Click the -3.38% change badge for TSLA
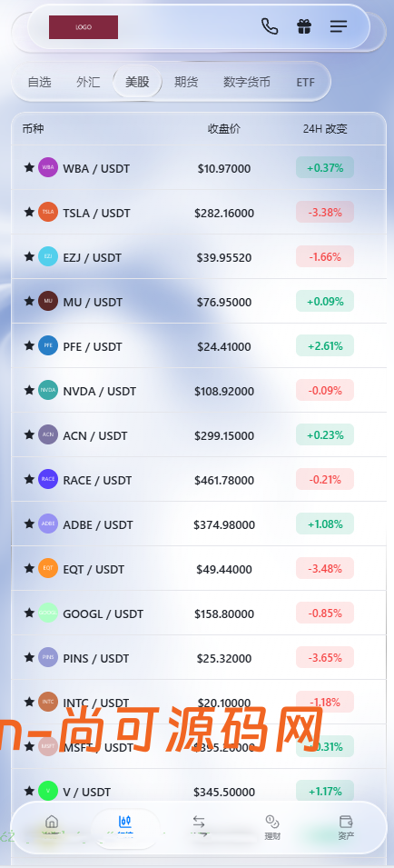 pos(325,212)
